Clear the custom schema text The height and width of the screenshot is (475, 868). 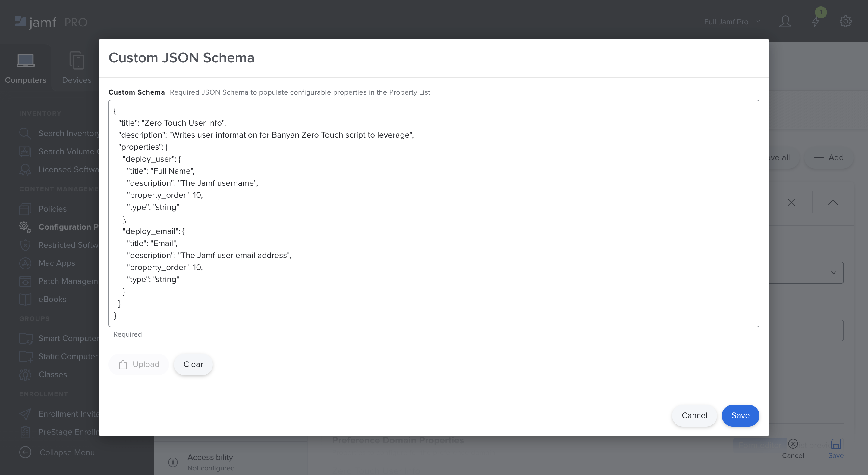[x=193, y=364]
